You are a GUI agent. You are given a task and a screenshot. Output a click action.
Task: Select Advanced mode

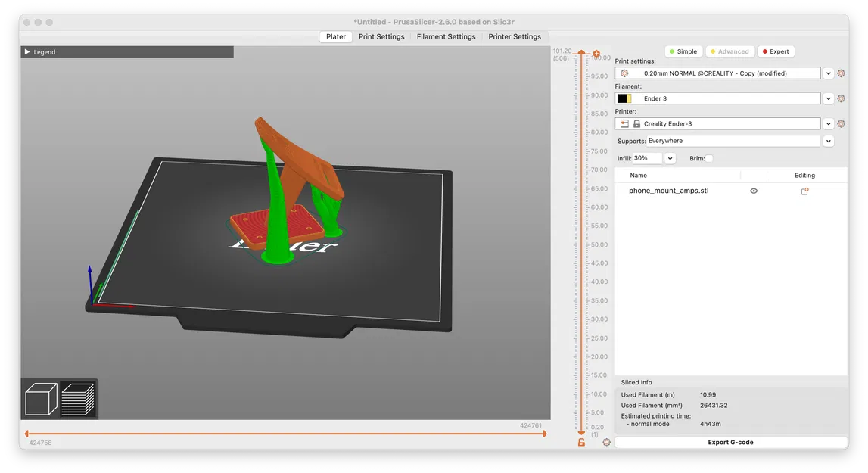pos(730,51)
